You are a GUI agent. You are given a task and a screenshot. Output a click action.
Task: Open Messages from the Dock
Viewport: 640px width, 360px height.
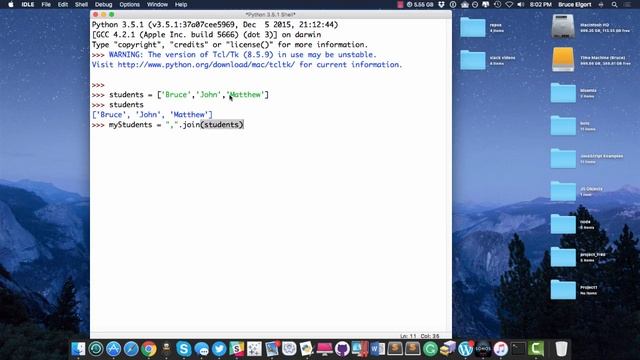click(x=202, y=349)
